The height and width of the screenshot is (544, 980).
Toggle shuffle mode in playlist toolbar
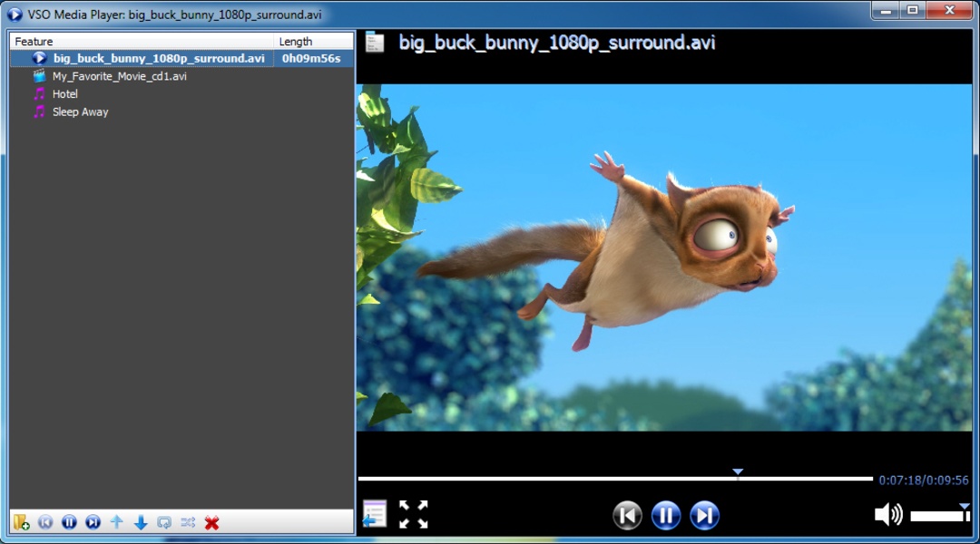pos(188,522)
